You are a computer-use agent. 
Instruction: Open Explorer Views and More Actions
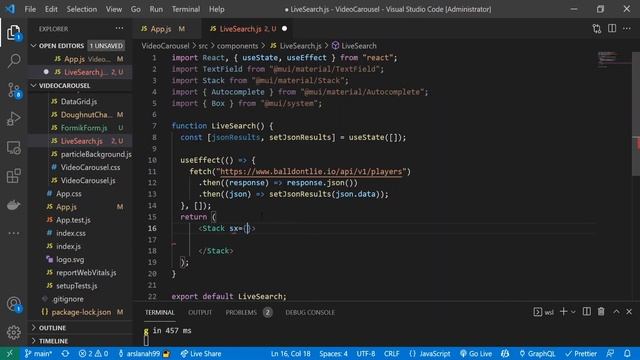119,29
